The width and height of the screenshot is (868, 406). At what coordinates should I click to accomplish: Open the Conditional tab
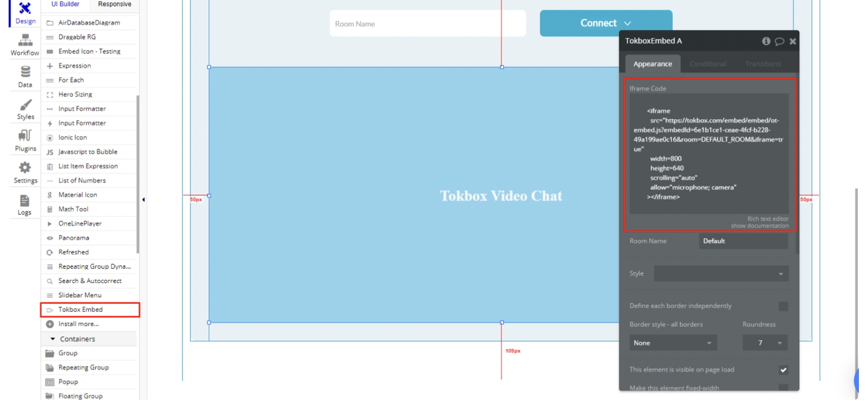click(707, 64)
